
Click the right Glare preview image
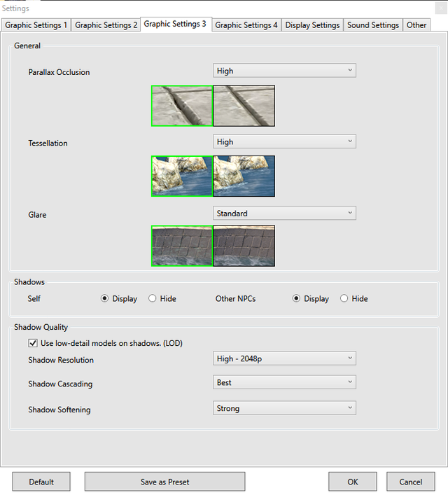[x=244, y=246]
